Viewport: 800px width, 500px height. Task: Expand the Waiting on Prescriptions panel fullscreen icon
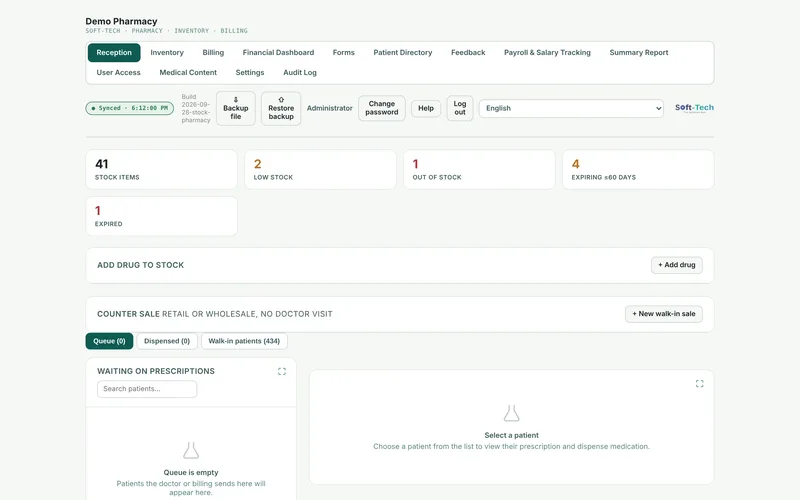(x=282, y=371)
